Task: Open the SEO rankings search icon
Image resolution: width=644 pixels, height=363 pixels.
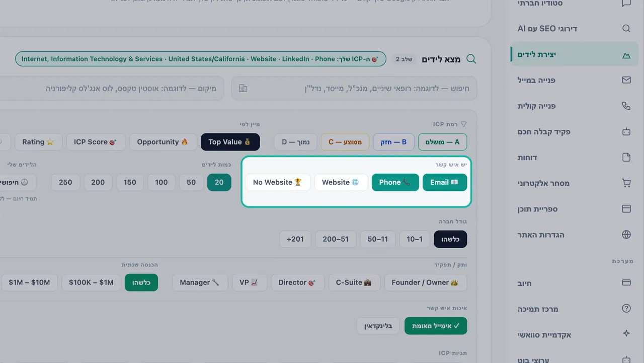Action: 626,28
